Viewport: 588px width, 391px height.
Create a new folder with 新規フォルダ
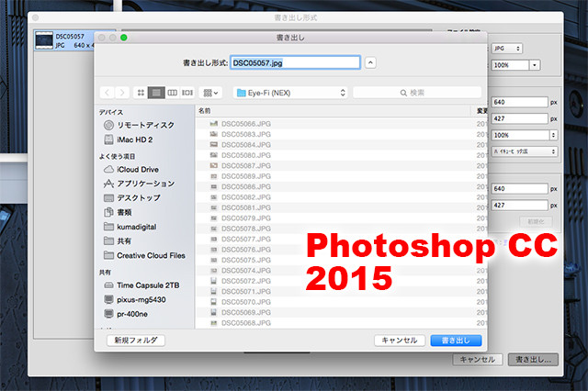136,341
